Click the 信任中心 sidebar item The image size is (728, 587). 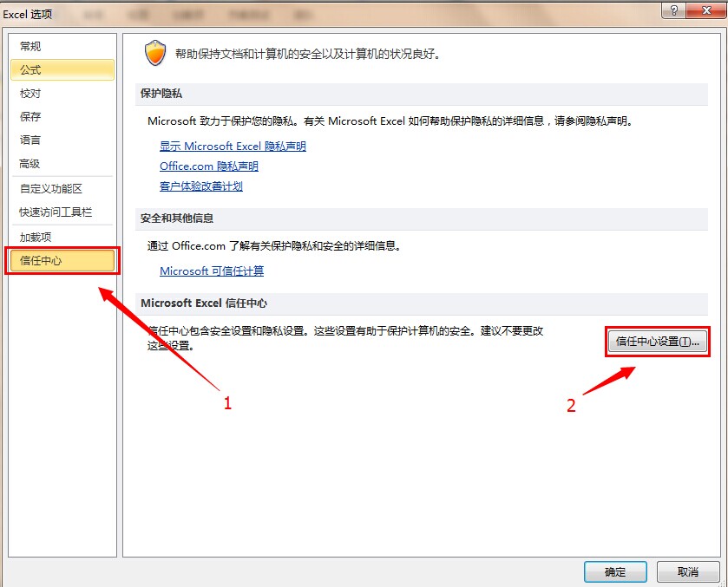coord(42,261)
